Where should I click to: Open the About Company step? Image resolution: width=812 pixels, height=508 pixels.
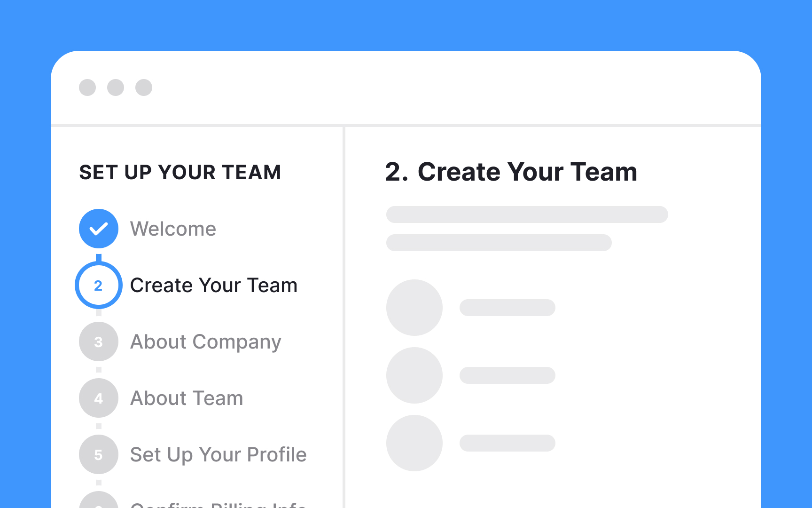(x=205, y=342)
